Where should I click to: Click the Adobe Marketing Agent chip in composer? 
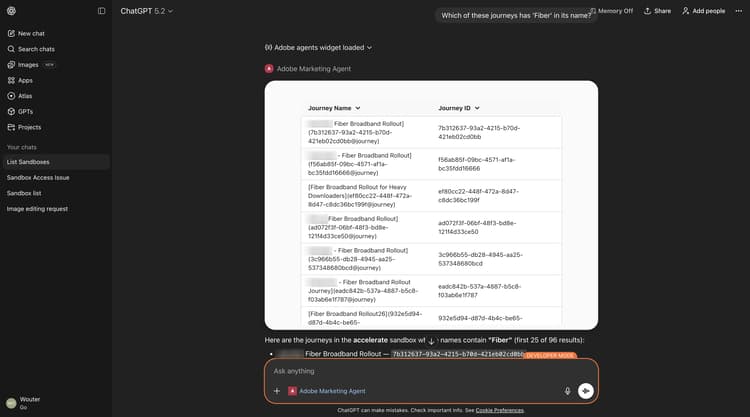327,391
